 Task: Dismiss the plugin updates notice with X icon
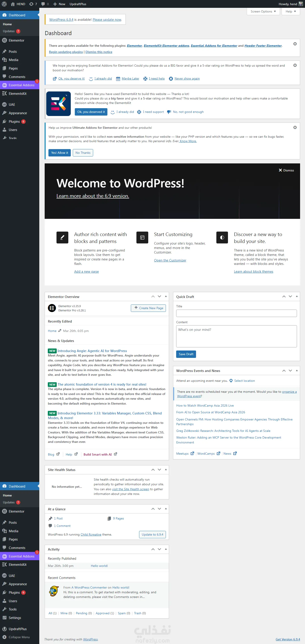point(295,44)
